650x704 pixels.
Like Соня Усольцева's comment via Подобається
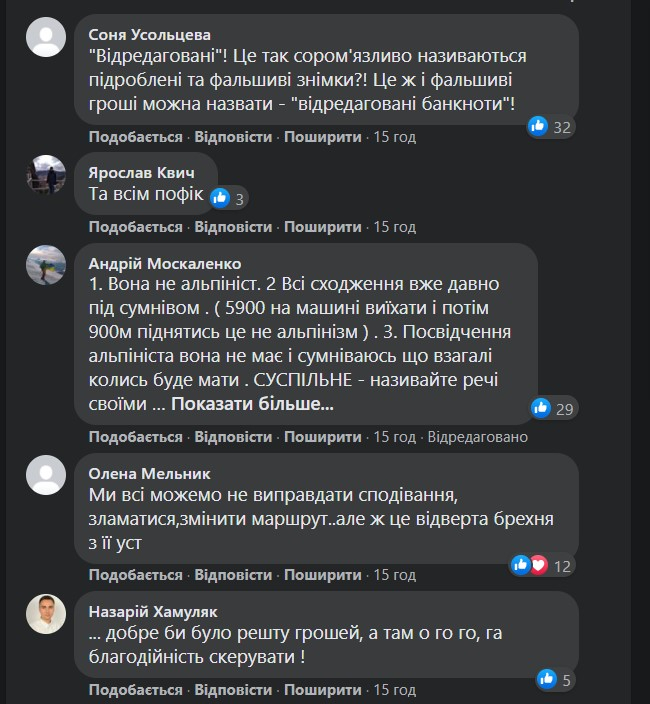(135, 137)
